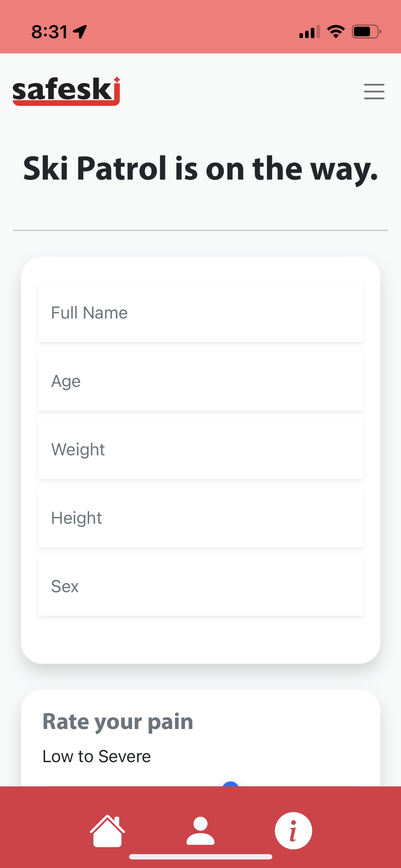401x868 pixels.
Task: Select the Age input field
Action: 200,381
